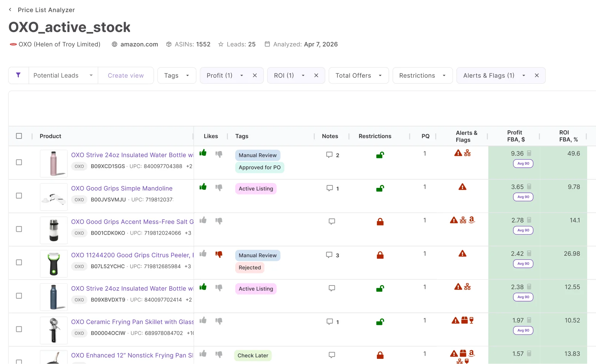Image resolution: width=596 pixels, height=364 pixels.
Task: Click the Create view button
Action: pos(126,75)
